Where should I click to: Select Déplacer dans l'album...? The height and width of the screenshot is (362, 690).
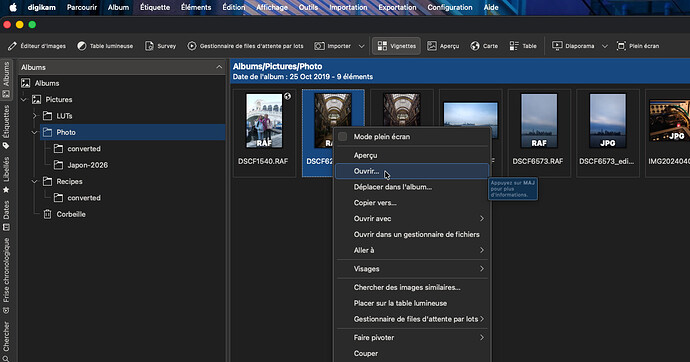413,187
